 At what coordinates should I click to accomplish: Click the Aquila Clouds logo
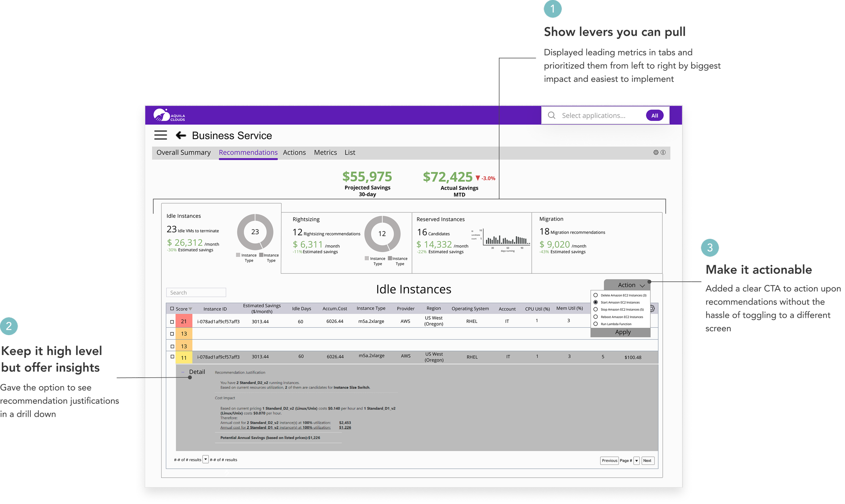pyautogui.click(x=169, y=116)
